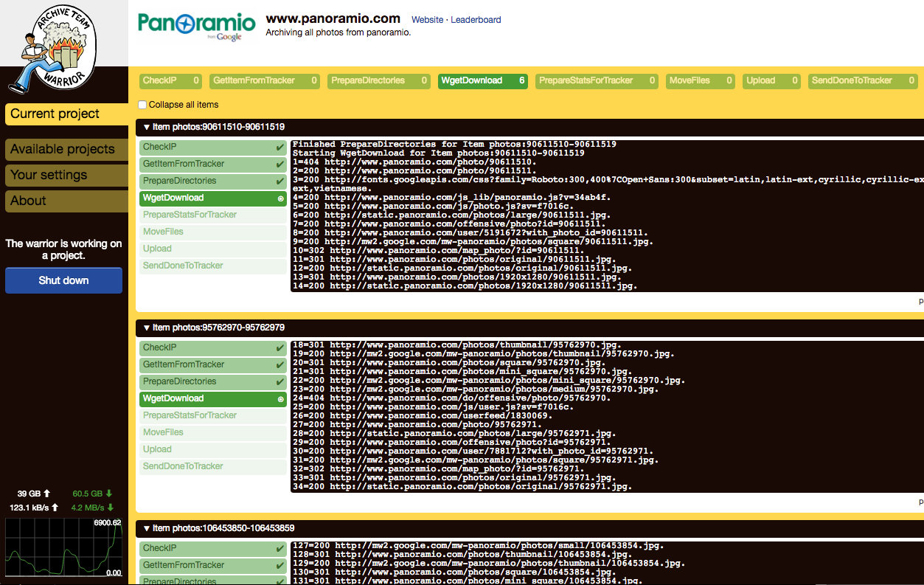
Task: Click log line "7=200 http://www.panoramio.com/offensive/photo?id=90611511."
Action: [449, 224]
